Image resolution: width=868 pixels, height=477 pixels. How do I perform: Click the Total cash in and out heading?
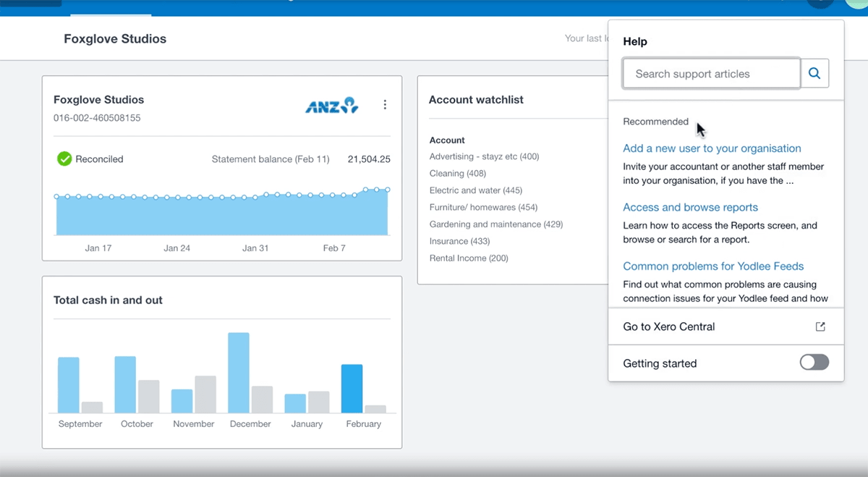point(108,300)
